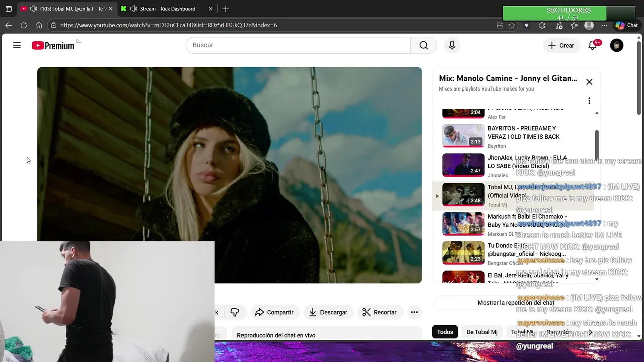The width and height of the screenshot is (644, 362).
Task: Click the Compartir share button
Action: [274, 312]
